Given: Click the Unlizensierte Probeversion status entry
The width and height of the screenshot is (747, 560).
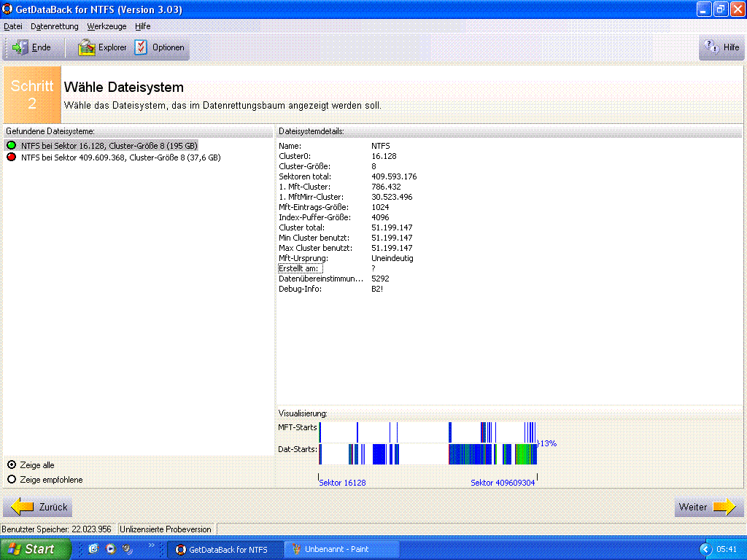Looking at the screenshot, I should [166, 529].
